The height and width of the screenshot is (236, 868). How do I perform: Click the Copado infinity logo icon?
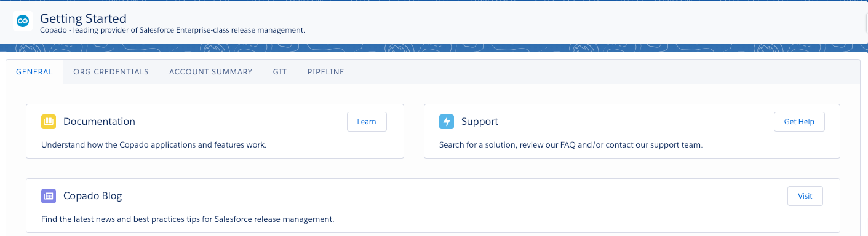pos(23,21)
